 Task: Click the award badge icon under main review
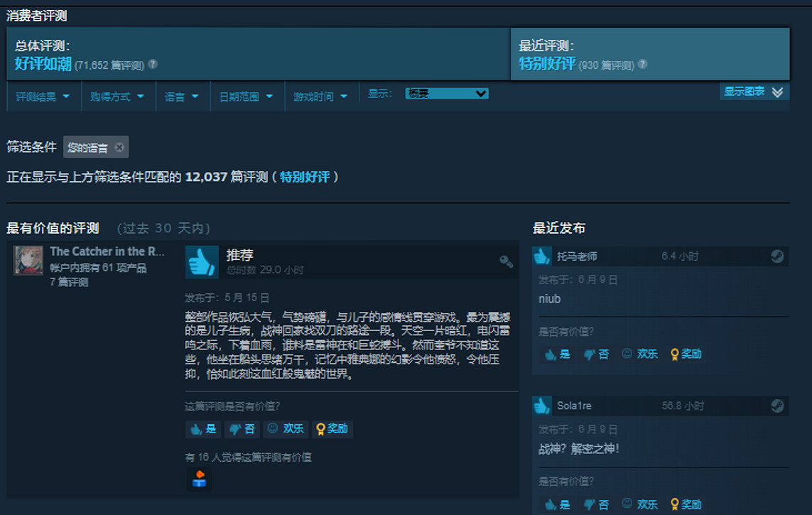tap(199, 479)
